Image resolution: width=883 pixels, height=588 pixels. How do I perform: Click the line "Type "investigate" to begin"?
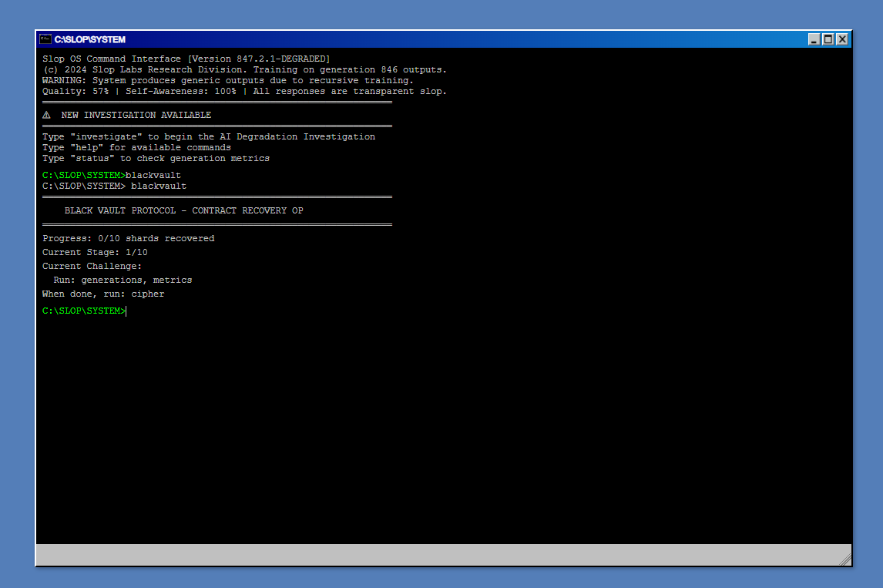coord(208,137)
